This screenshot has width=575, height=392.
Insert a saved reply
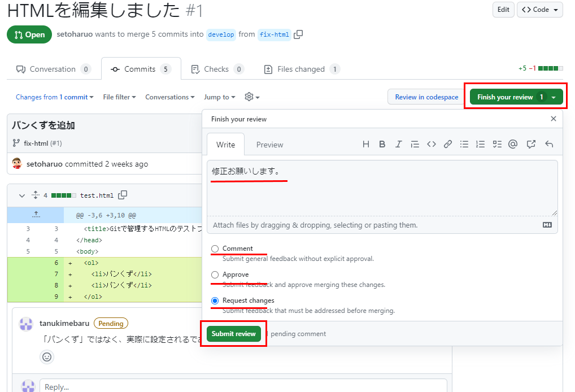(x=549, y=144)
